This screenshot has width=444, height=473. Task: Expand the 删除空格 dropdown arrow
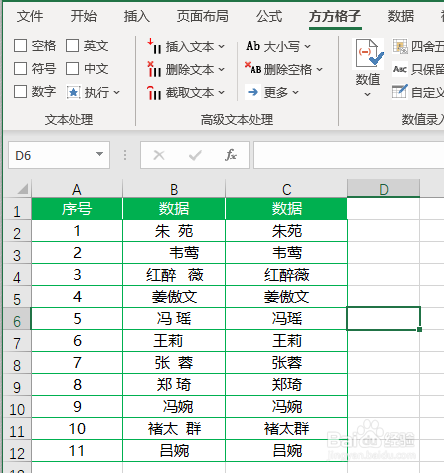pos(320,69)
